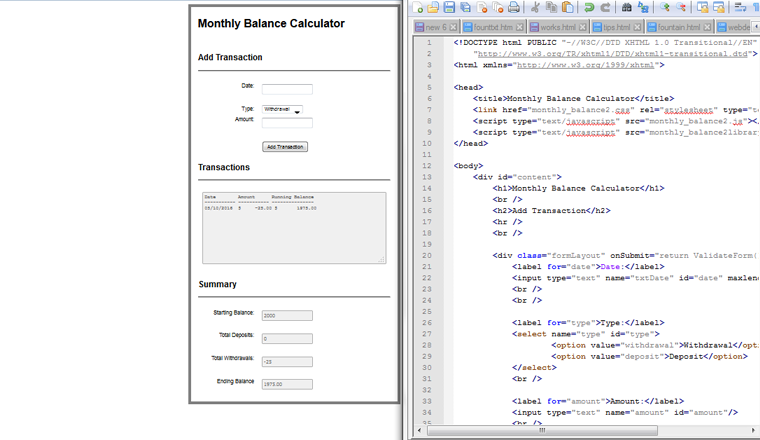The height and width of the screenshot is (440, 760).
Task: Click the Zoom In magnifier icon
Action: 665,8
